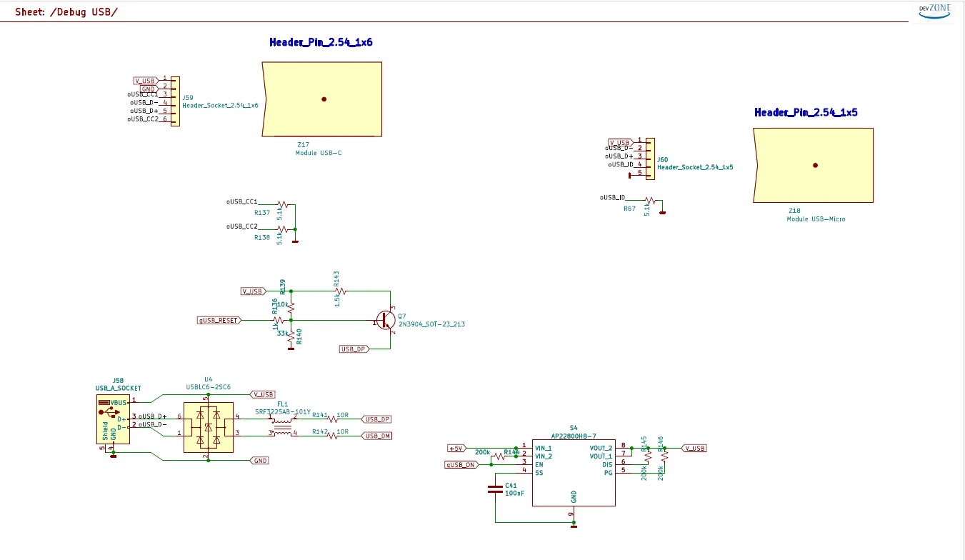This screenshot has height=560, width=965.
Task: Click the Module USB-Micro caption
Action: tap(816, 219)
